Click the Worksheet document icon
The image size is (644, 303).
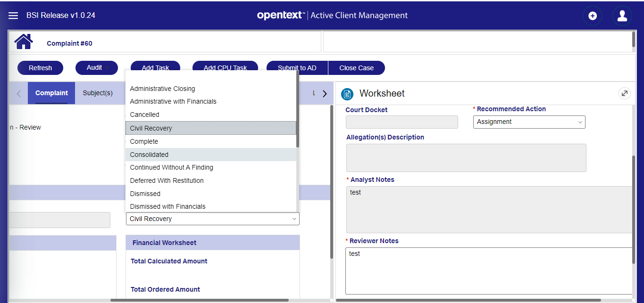pyautogui.click(x=347, y=94)
